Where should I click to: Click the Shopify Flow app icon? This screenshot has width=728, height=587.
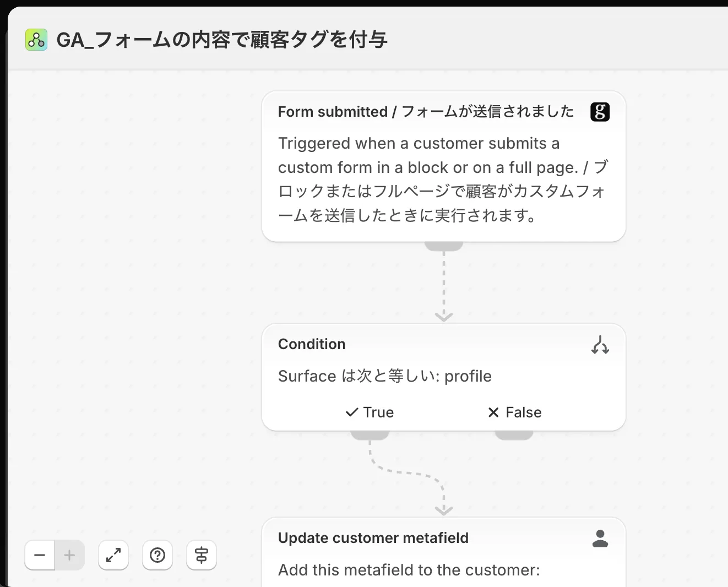pyautogui.click(x=36, y=40)
